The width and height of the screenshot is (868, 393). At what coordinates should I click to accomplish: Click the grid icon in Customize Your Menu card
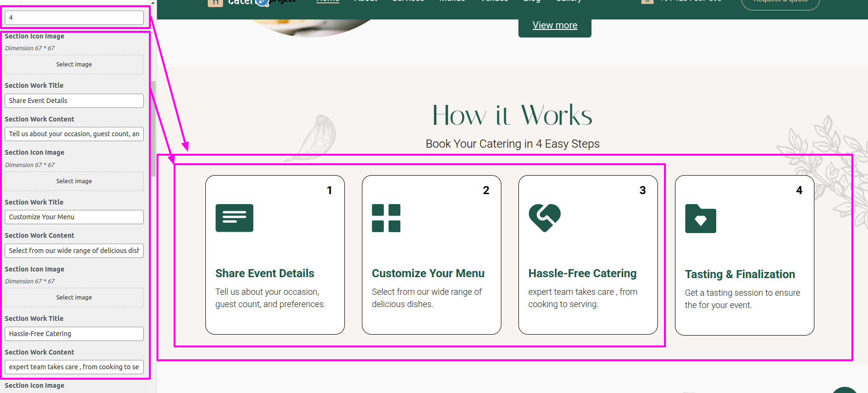click(386, 218)
